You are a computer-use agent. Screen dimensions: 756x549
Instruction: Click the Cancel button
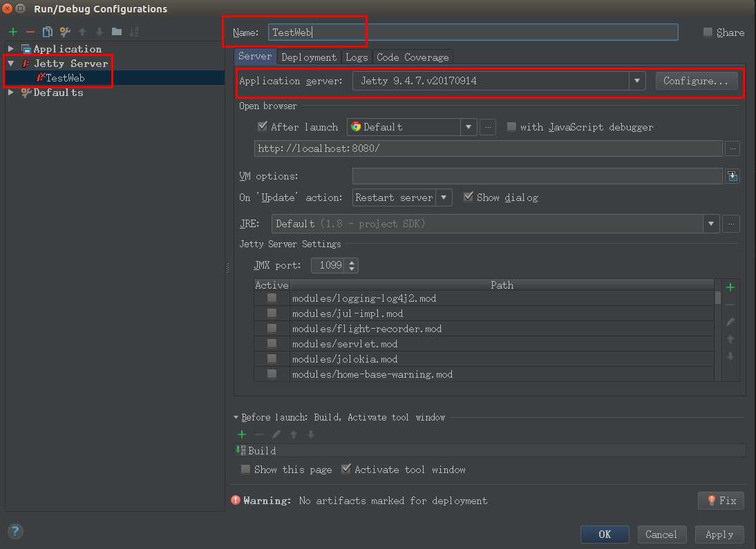click(x=661, y=534)
